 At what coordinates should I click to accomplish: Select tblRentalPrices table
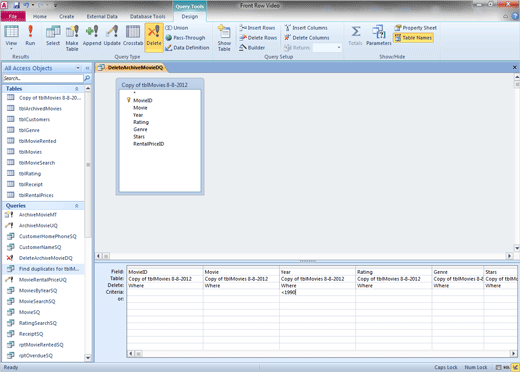(x=36, y=195)
